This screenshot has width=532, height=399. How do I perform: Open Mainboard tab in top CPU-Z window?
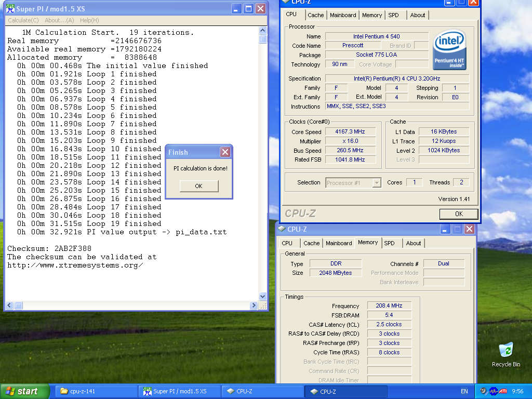coord(343,15)
